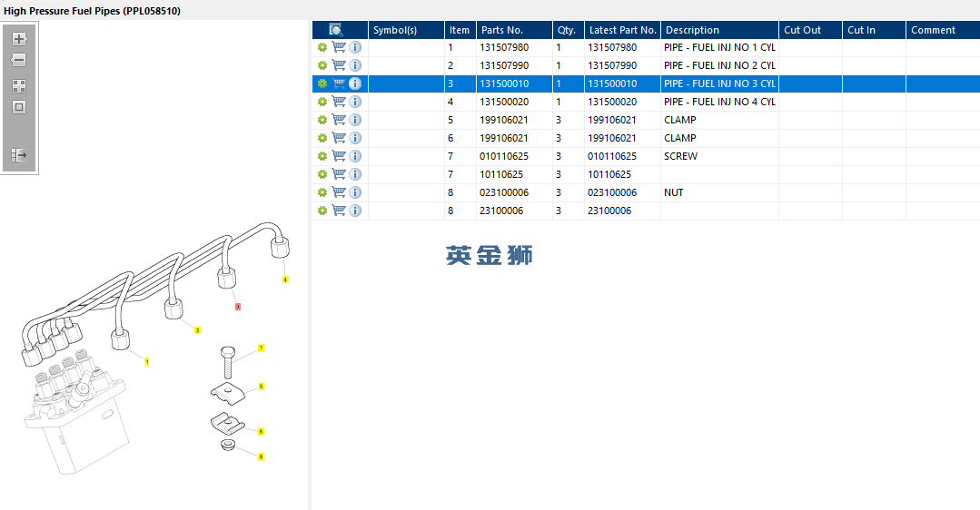Click the search icon in table header
This screenshot has width=980, height=510.
tap(336, 30)
